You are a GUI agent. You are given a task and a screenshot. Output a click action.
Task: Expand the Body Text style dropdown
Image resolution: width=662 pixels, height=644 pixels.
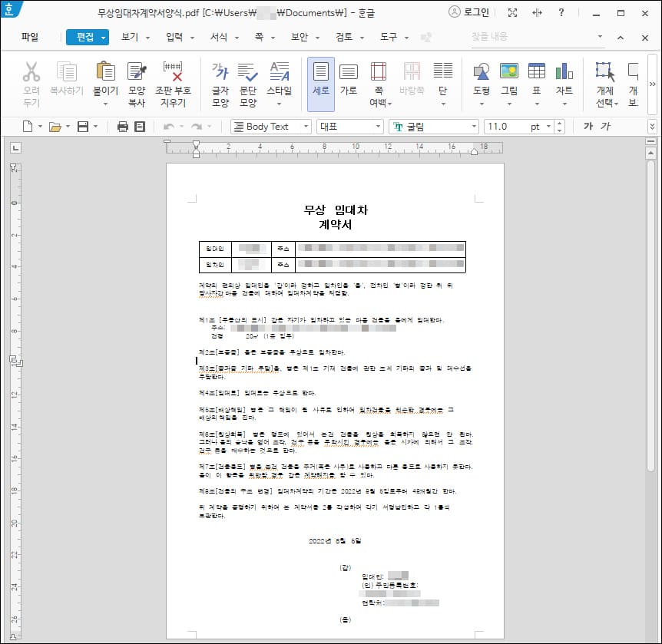[306, 127]
